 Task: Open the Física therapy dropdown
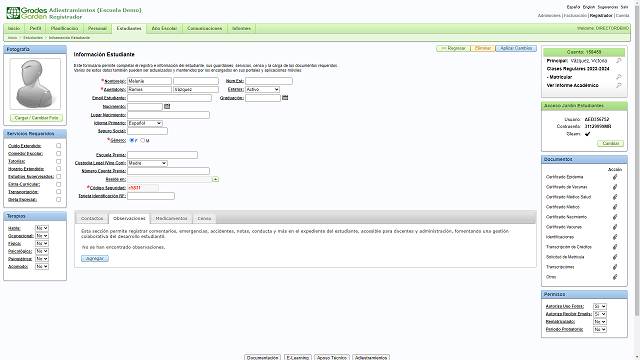click(x=42, y=243)
